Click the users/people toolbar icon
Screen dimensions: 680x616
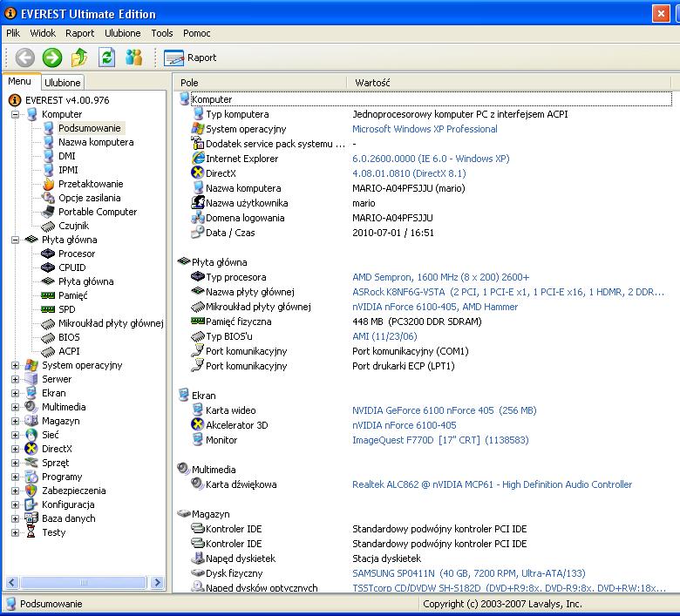point(133,58)
